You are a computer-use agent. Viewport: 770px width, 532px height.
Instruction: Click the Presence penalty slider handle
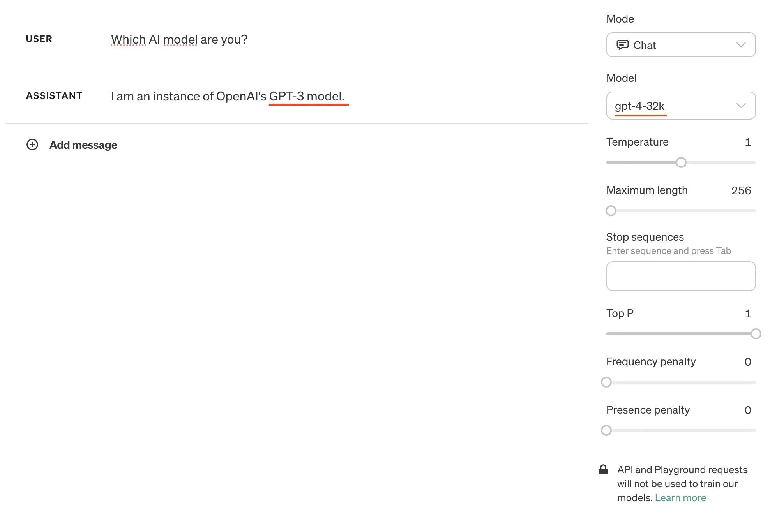click(x=606, y=430)
